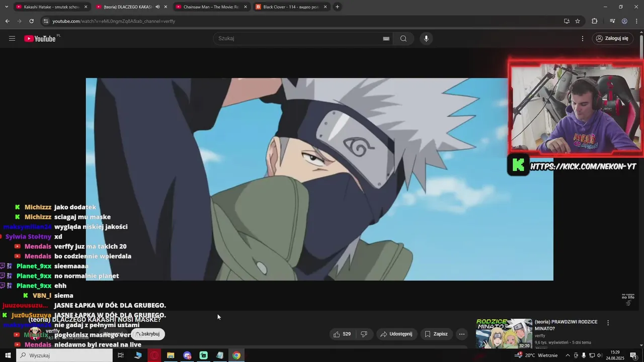
Task: Go back in browser history
Action: point(7,21)
